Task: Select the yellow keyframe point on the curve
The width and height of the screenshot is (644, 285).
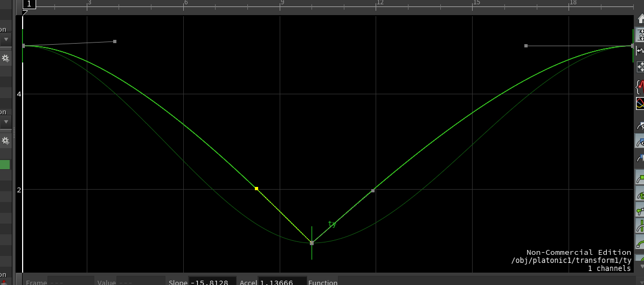Action: (x=257, y=189)
